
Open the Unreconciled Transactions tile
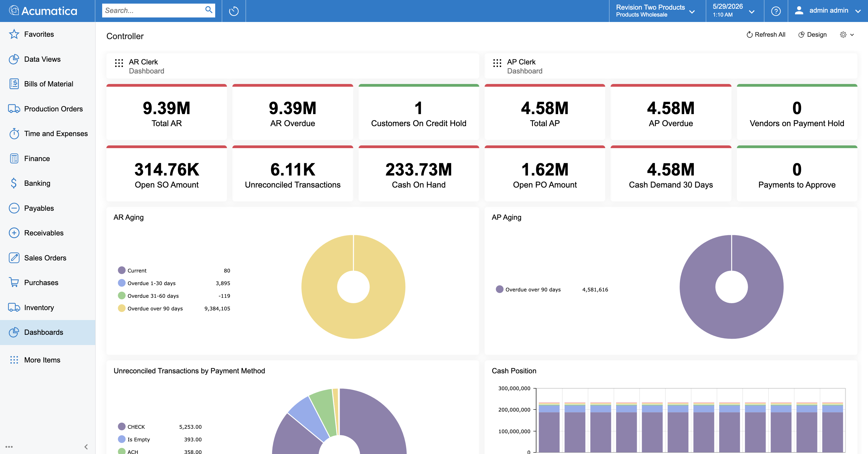pyautogui.click(x=292, y=174)
